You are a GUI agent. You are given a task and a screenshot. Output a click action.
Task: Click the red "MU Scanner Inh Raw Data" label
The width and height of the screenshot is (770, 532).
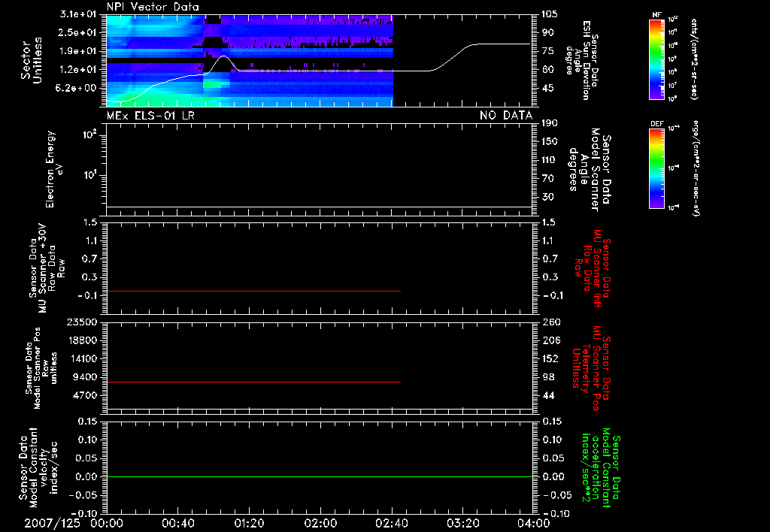click(593, 268)
